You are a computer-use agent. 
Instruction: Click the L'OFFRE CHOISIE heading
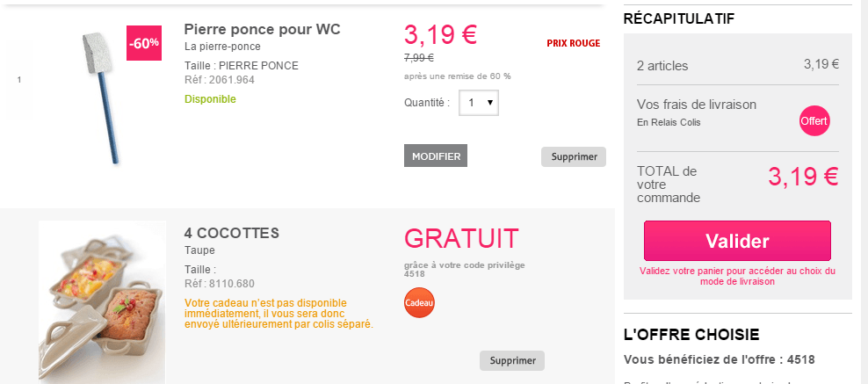(x=691, y=334)
